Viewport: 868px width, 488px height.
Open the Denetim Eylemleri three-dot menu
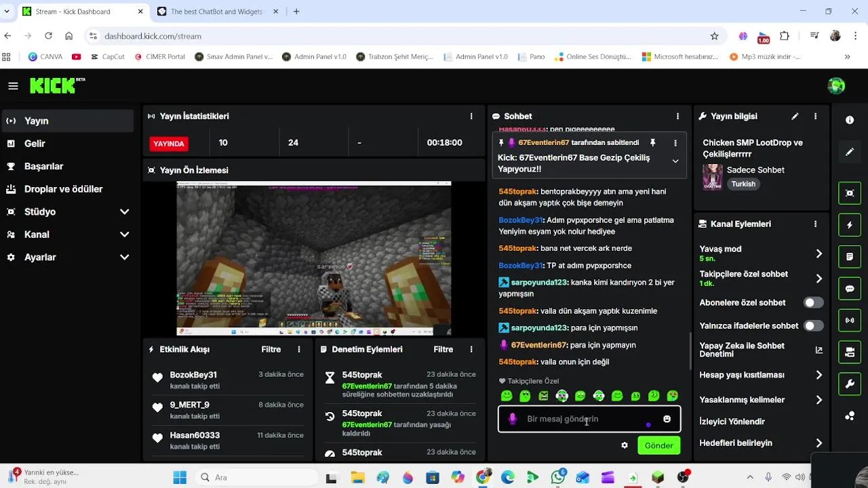471,350
